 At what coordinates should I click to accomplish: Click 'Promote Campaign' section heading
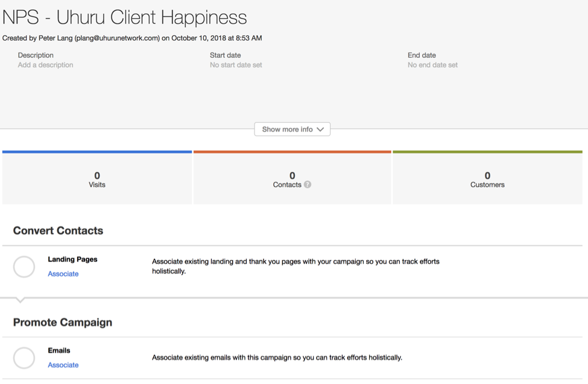[63, 322]
